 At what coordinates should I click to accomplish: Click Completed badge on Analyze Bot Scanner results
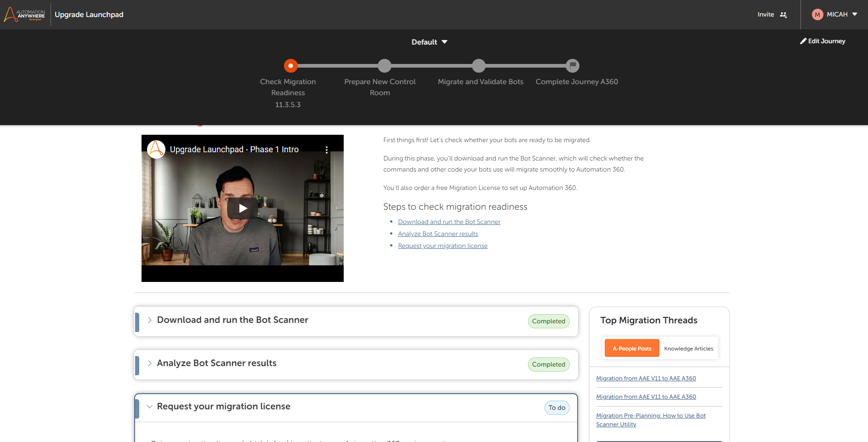[x=549, y=364]
